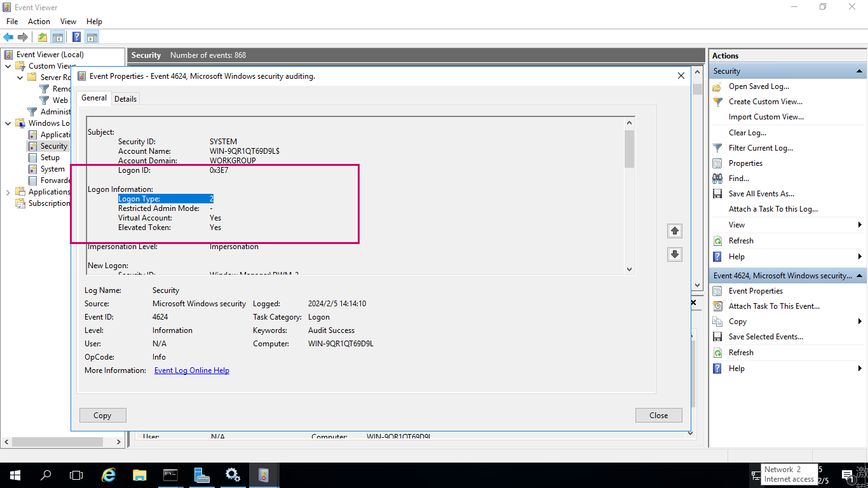Click scroll-up arrow of event description box
This screenshot has width=868, height=488.
tap(630, 123)
